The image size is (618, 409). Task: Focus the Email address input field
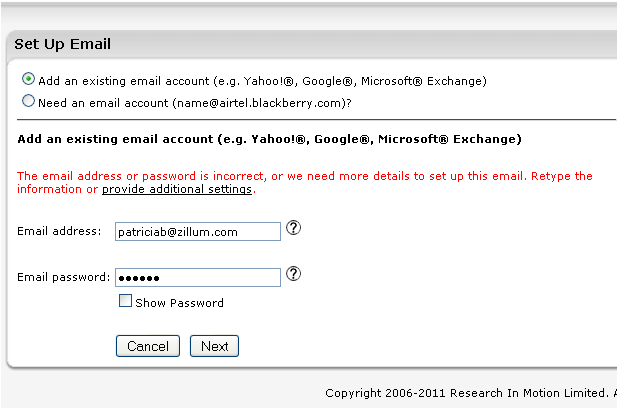pyautogui.click(x=197, y=232)
